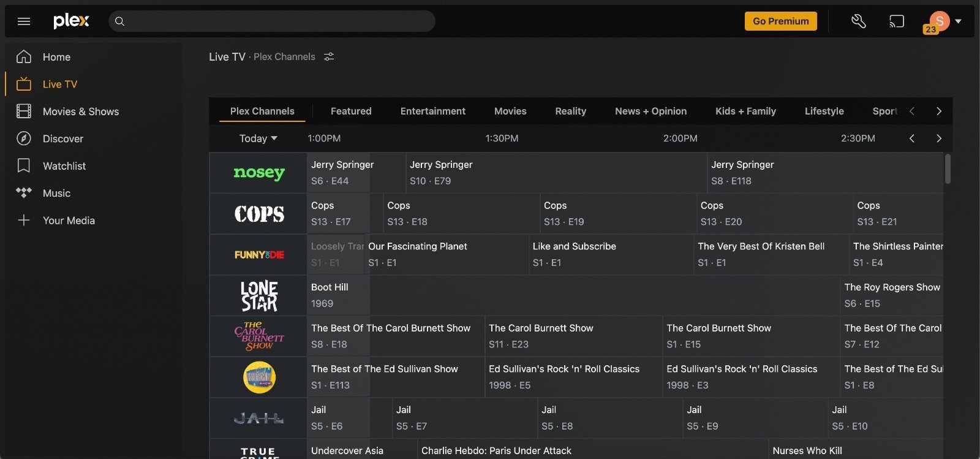The image size is (980, 459).
Task: Click the Discover compass icon
Action: [x=24, y=138]
